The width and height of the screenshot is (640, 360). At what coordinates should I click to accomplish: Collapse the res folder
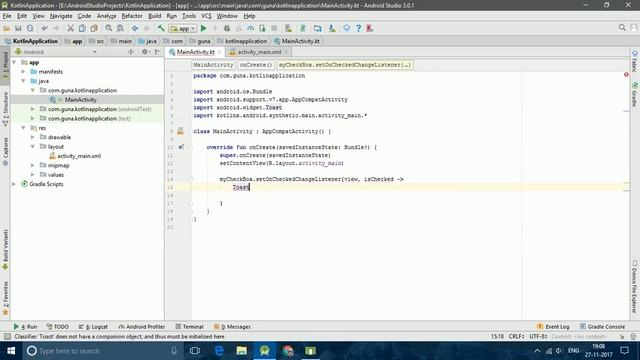coord(23,128)
